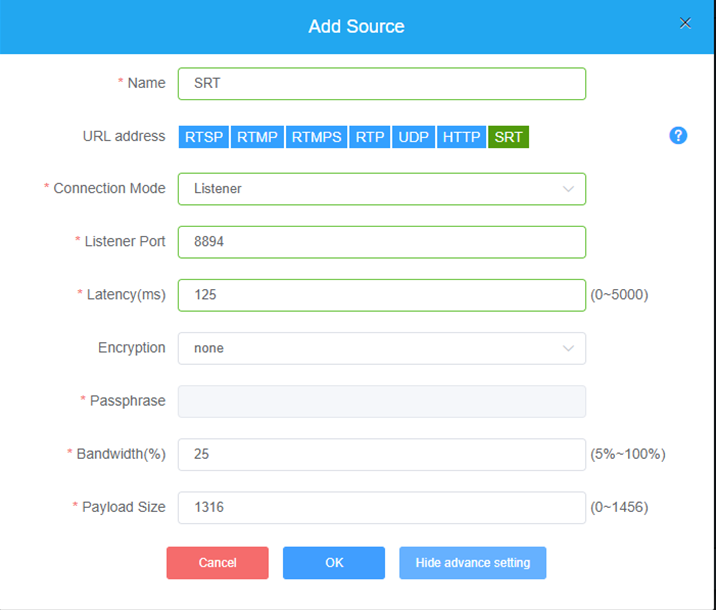The image size is (716, 610).
Task: Click the Latency(ms) input field
Action: [x=382, y=295]
